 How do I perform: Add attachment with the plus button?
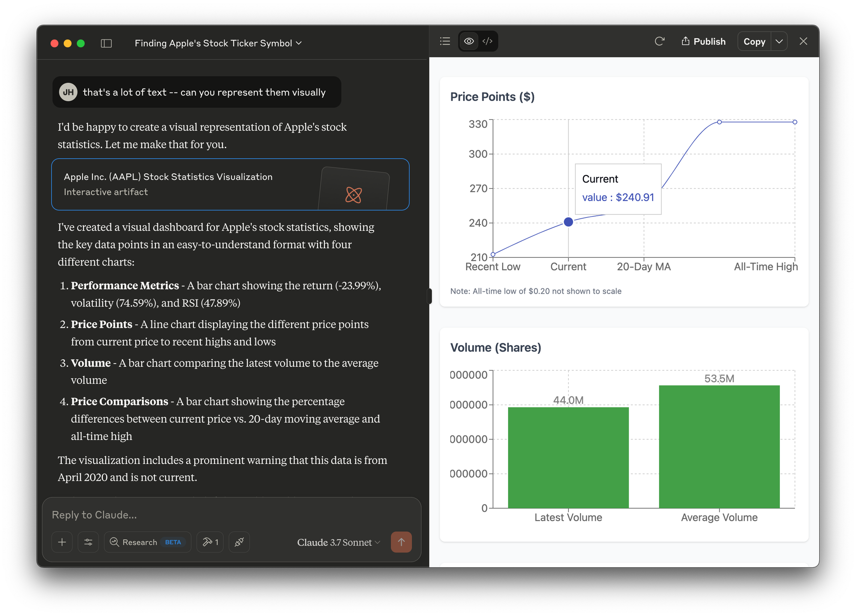point(62,542)
